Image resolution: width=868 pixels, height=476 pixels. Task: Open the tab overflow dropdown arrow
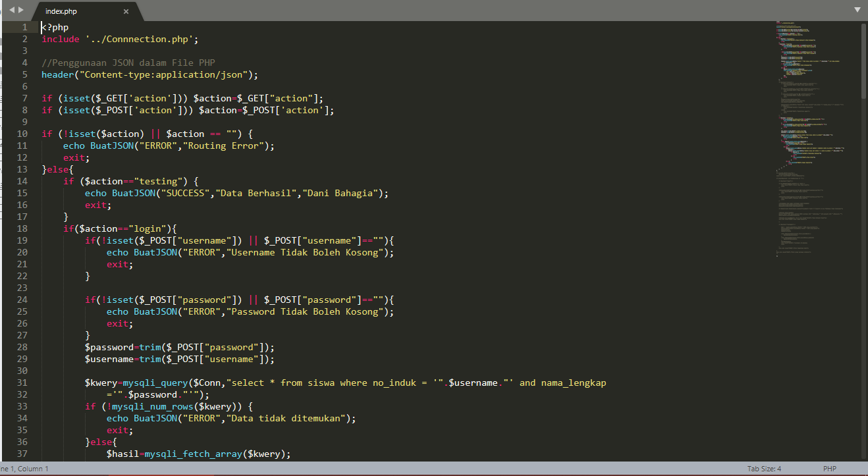tap(858, 9)
